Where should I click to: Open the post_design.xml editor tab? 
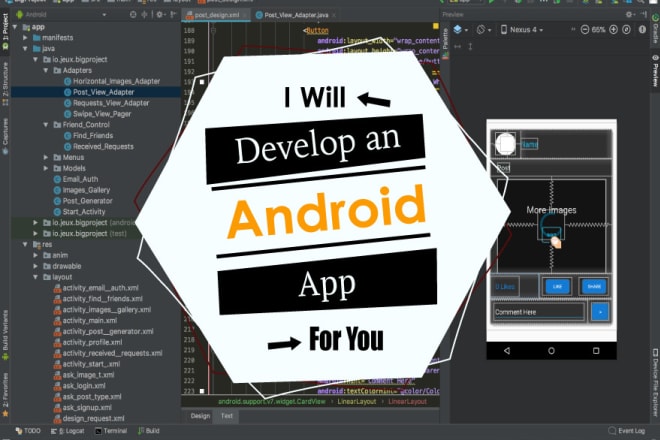216,15
